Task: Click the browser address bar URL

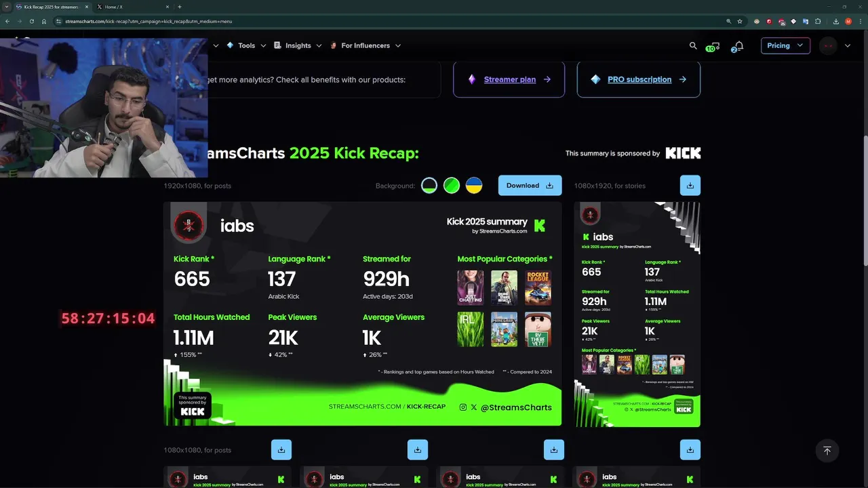Action: pos(149,21)
